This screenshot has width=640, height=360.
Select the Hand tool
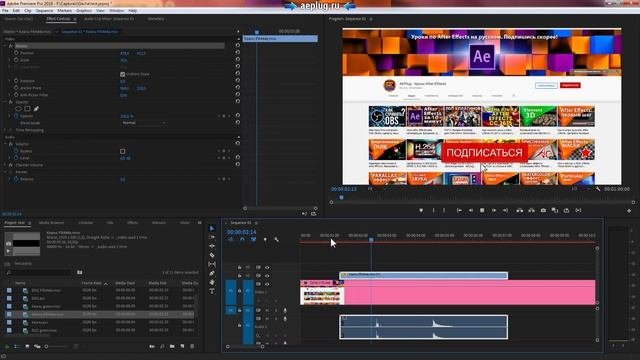click(x=212, y=282)
